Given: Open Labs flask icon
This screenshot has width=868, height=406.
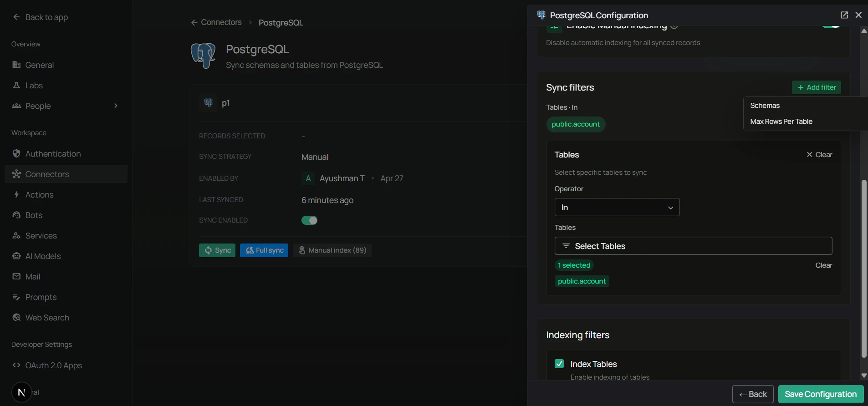Looking at the screenshot, I should 16,85.
